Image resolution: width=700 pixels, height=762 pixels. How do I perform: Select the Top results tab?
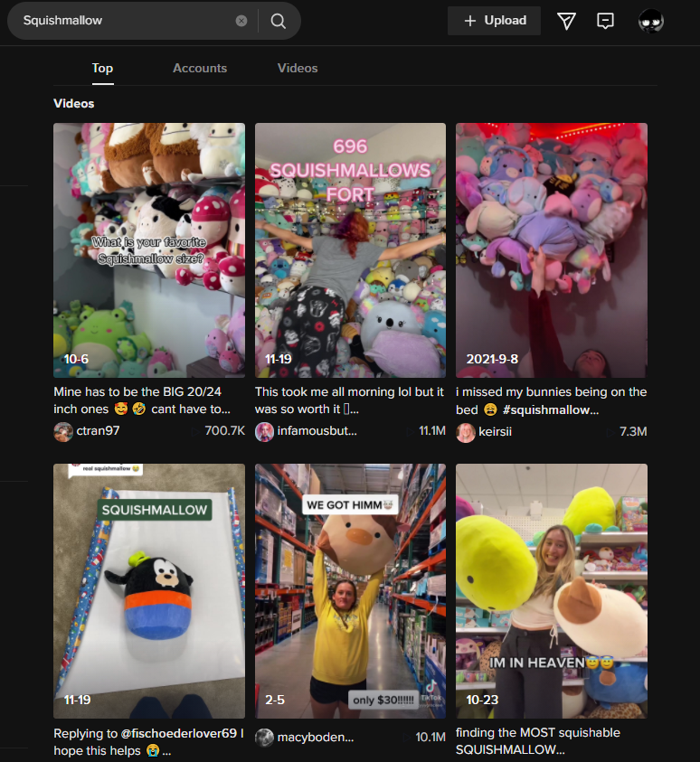point(102,69)
